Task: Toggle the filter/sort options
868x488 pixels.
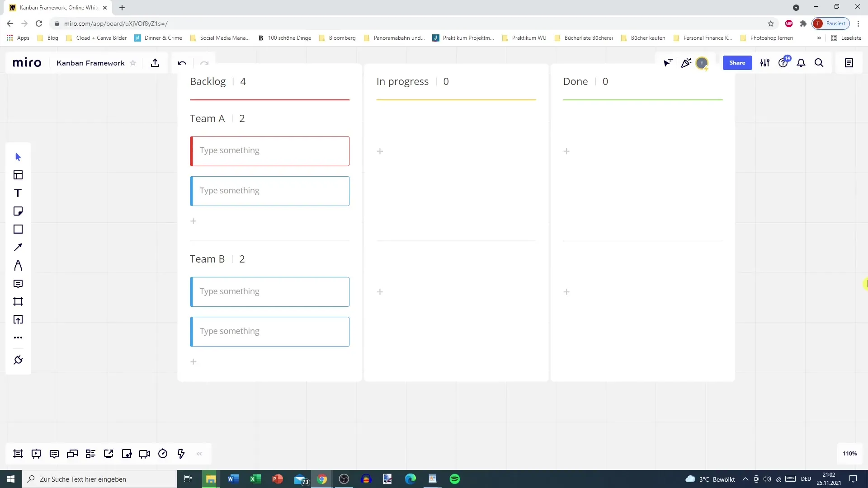Action: point(765,62)
